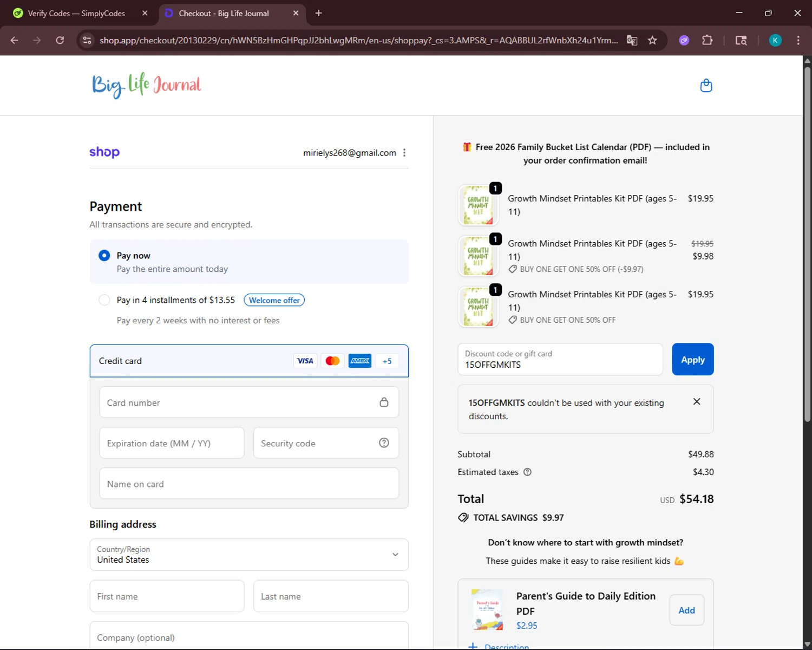Click the first Growth Mindset Kit $19.95 thumbnail

coord(478,205)
